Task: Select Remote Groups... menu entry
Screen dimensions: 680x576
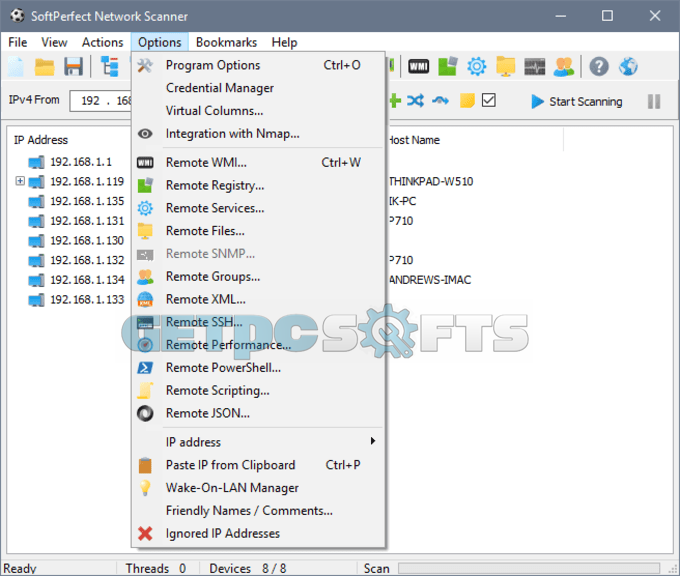Action: tap(258, 277)
